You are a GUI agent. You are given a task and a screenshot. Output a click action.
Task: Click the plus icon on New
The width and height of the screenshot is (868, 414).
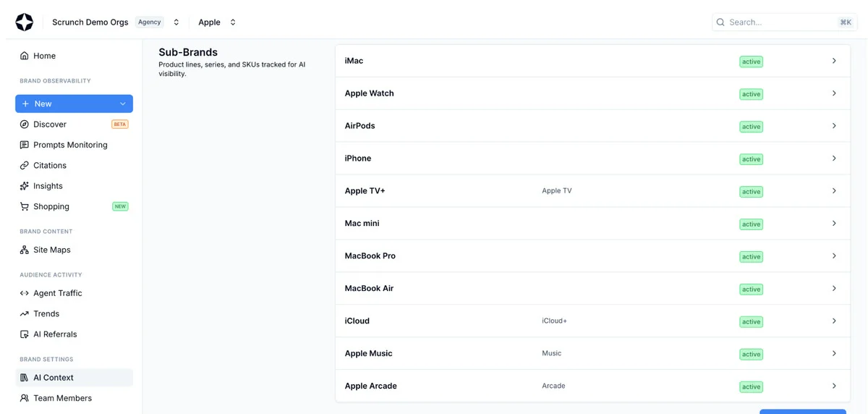click(x=25, y=103)
